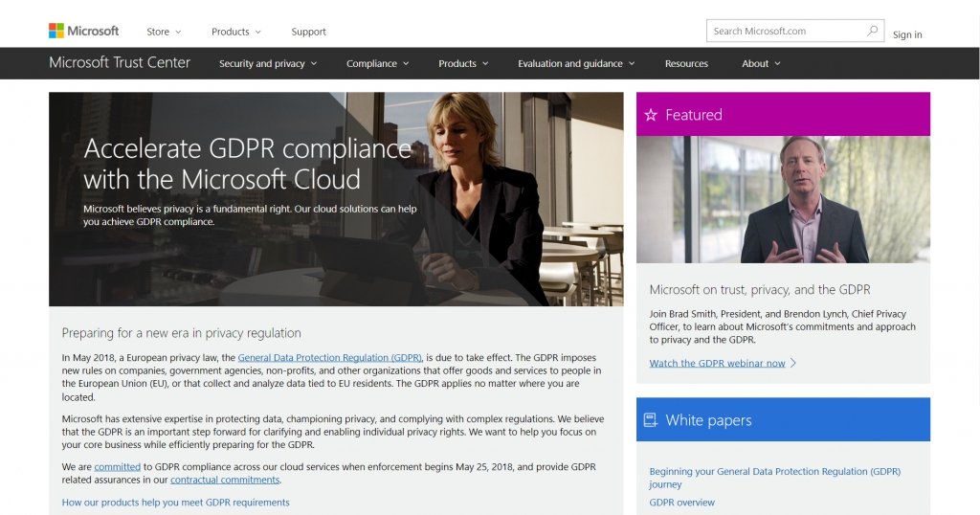Open General Data Protection Regulation (GDPR) link
The height and width of the screenshot is (515, 980).
click(x=330, y=357)
